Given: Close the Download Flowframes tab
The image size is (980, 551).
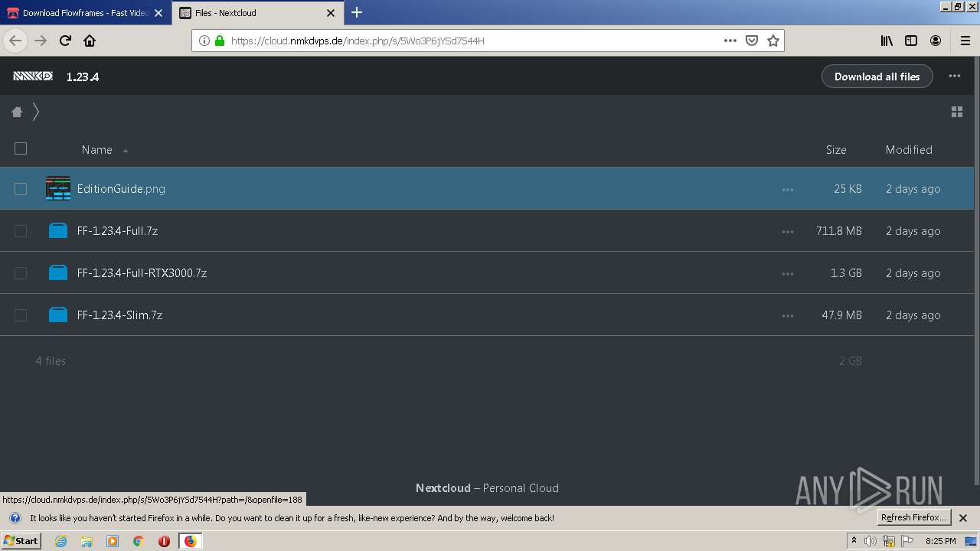Looking at the screenshot, I should (158, 13).
